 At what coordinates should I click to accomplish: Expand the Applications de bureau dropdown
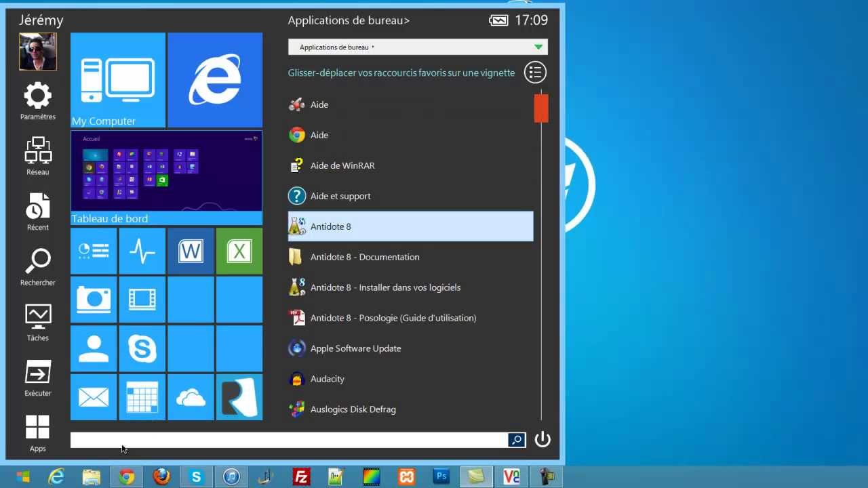(418, 47)
